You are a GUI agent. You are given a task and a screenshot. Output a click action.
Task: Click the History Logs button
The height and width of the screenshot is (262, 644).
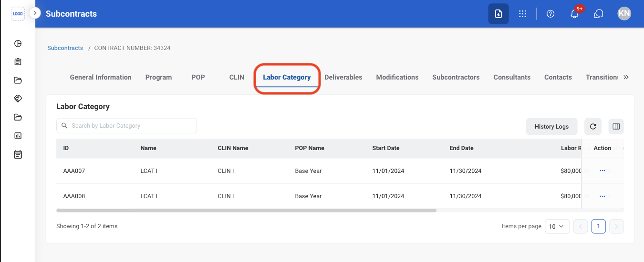[x=551, y=126]
